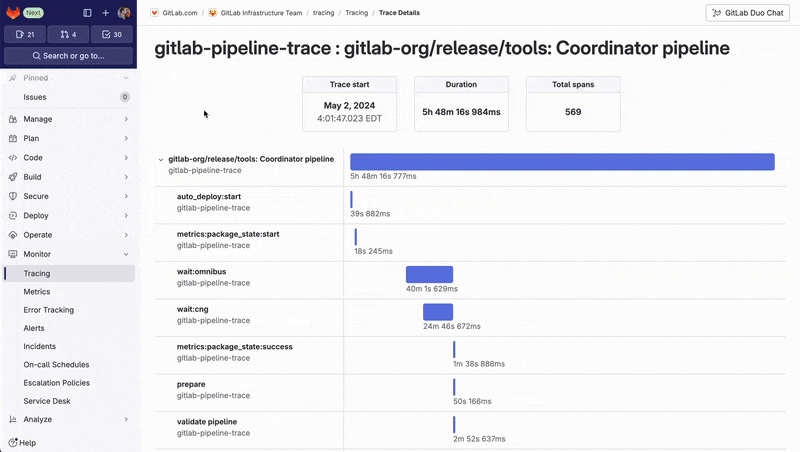The width and height of the screenshot is (800, 452).
Task: Click the Pinned thumbtack icon
Action: point(13,78)
